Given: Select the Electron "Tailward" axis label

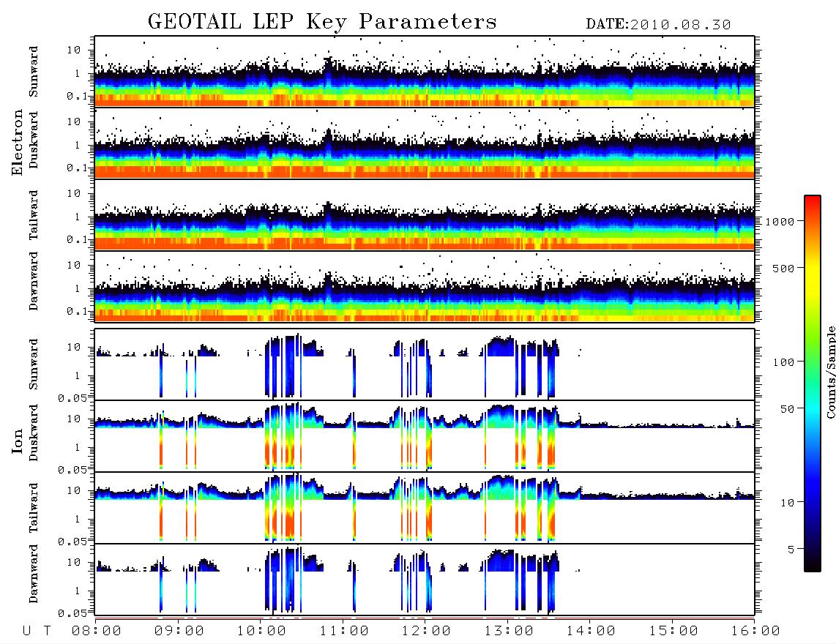Looking at the screenshot, I should pos(34,215).
